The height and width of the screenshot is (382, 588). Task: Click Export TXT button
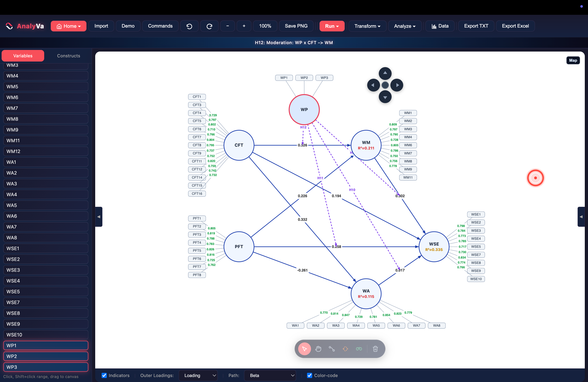pos(476,26)
